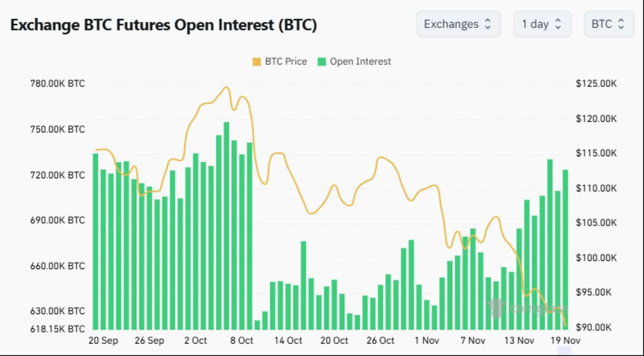The image size is (644, 356).
Task: Open the 1 day timeframe dropdown
Action: click(541, 24)
